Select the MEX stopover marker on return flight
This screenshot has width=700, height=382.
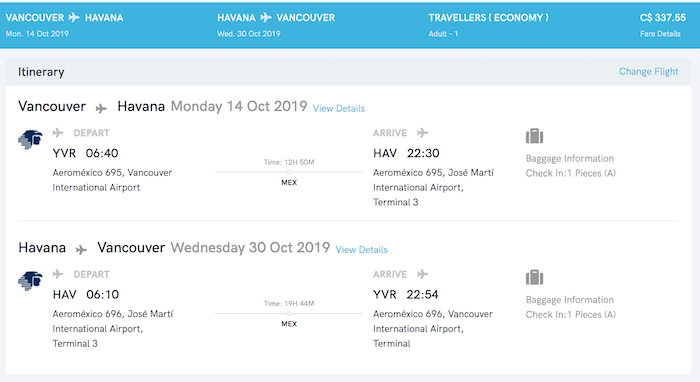tap(289, 314)
